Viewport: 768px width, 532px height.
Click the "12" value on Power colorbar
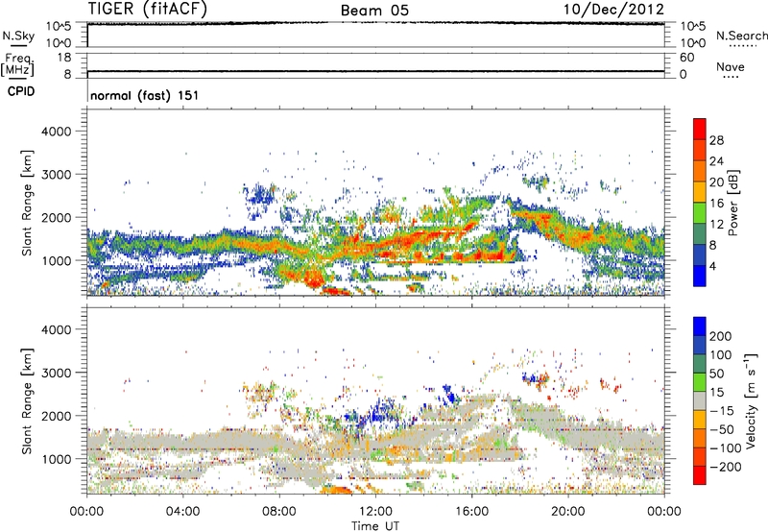coord(716,225)
